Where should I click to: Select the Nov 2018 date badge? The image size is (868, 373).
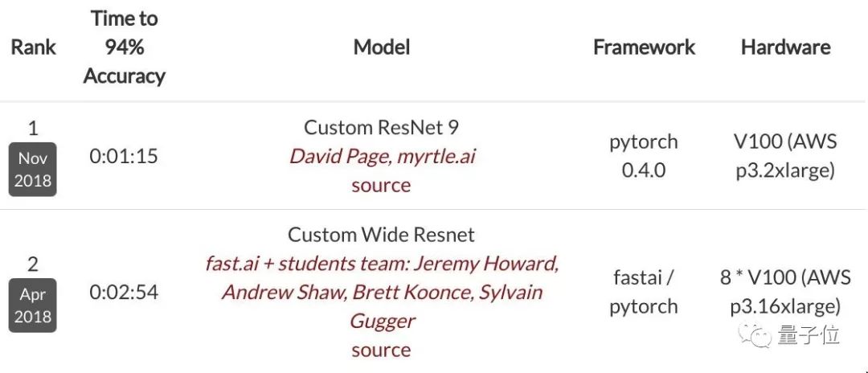[x=33, y=170]
